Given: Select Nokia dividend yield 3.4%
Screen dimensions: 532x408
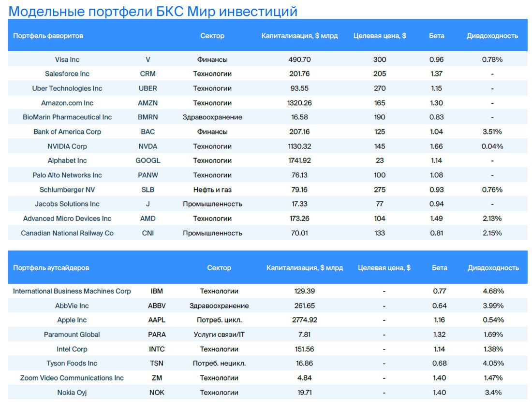Looking at the screenshot, I should [x=493, y=393].
